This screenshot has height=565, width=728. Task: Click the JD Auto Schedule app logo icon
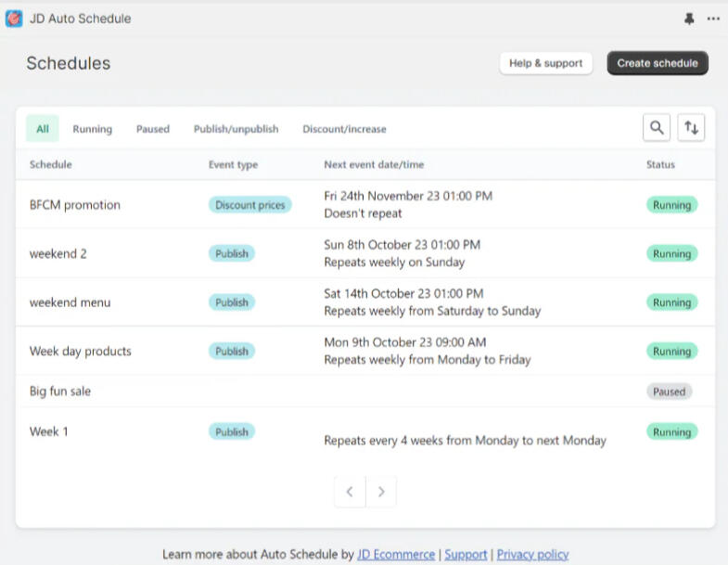[14, 19]
